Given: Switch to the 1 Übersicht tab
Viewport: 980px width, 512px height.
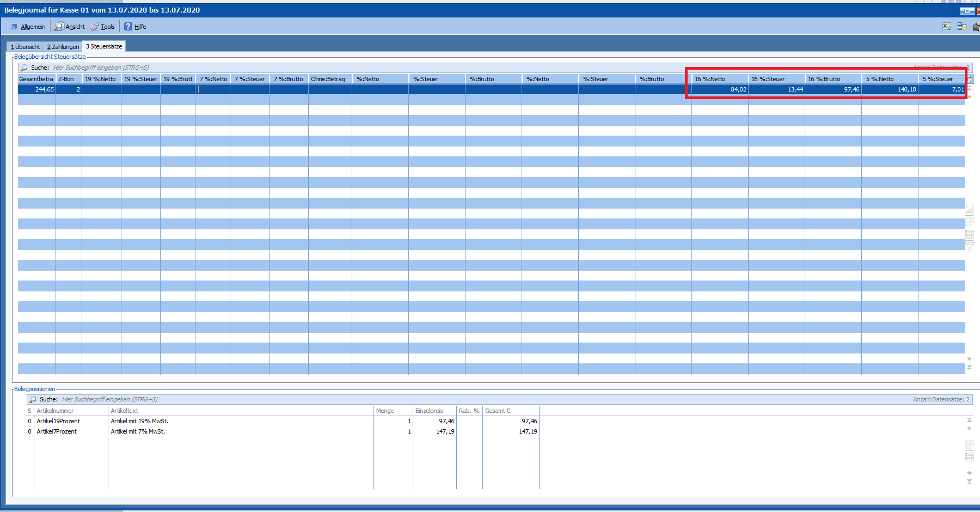Looking at the screenshot, I should tap(26, 47).
